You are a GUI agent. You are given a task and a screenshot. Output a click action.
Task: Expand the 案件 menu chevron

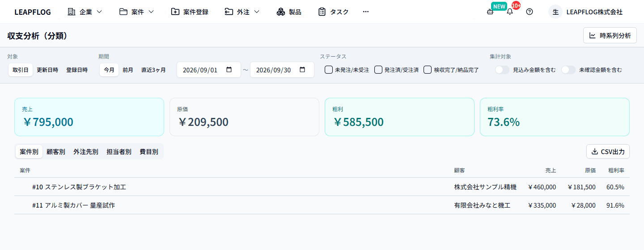(151, 12)
